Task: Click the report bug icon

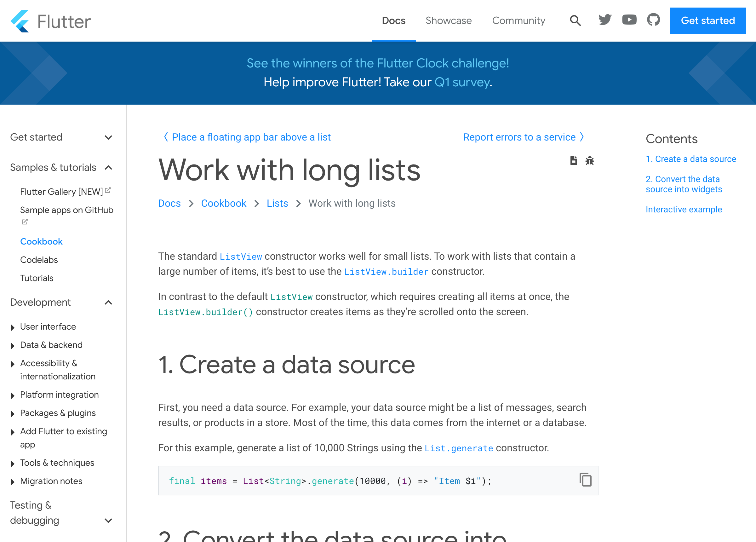Action: [589, 161]
